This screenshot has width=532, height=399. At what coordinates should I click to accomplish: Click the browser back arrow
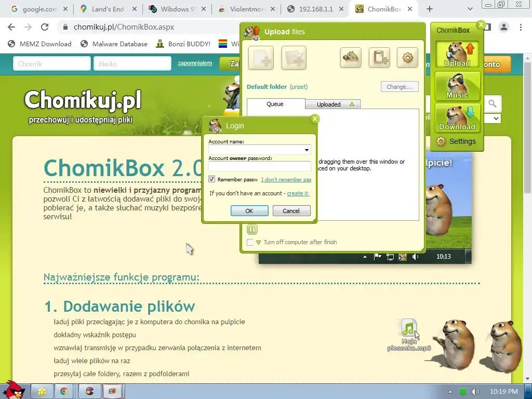coord(11,27)
